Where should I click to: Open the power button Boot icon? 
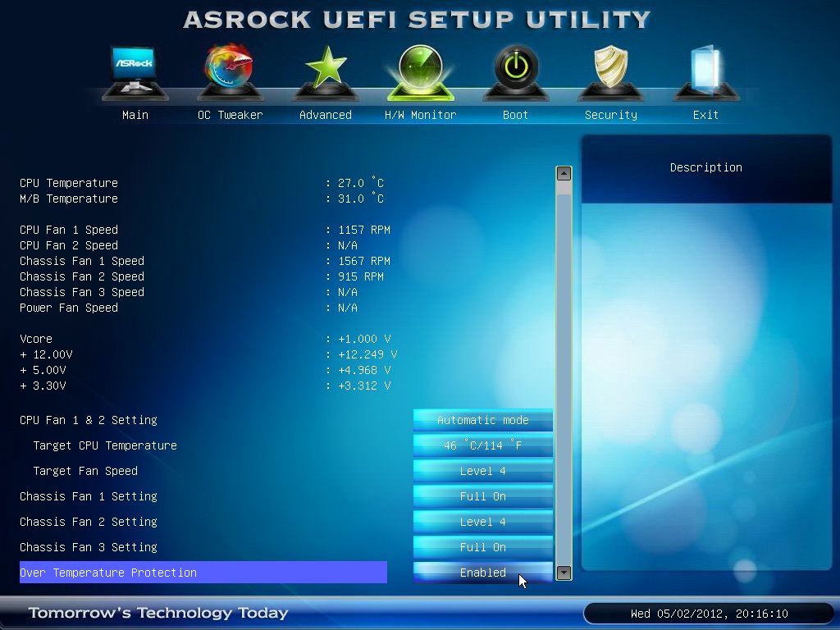coord(515,73)
